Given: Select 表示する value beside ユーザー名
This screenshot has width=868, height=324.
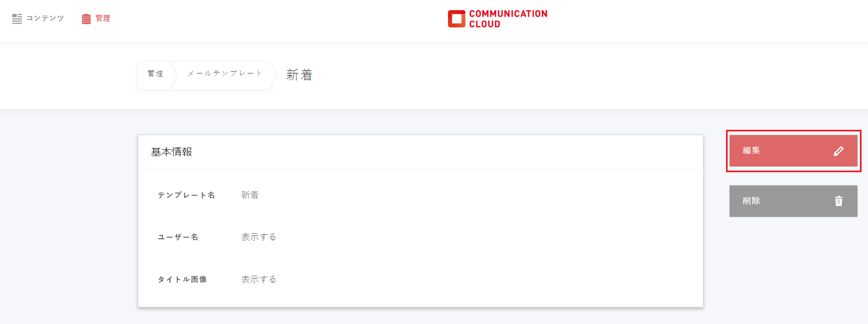Looking at the screenshot, I should point(259,237).
